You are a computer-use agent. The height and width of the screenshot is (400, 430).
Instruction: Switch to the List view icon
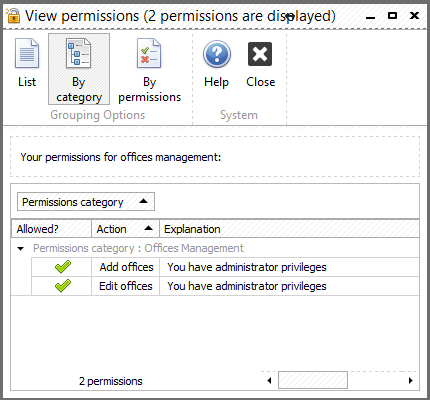click(27, 54)
